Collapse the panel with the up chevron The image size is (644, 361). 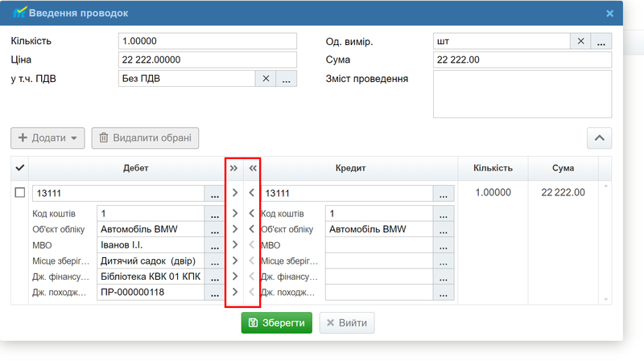click(x=599, y=137)
